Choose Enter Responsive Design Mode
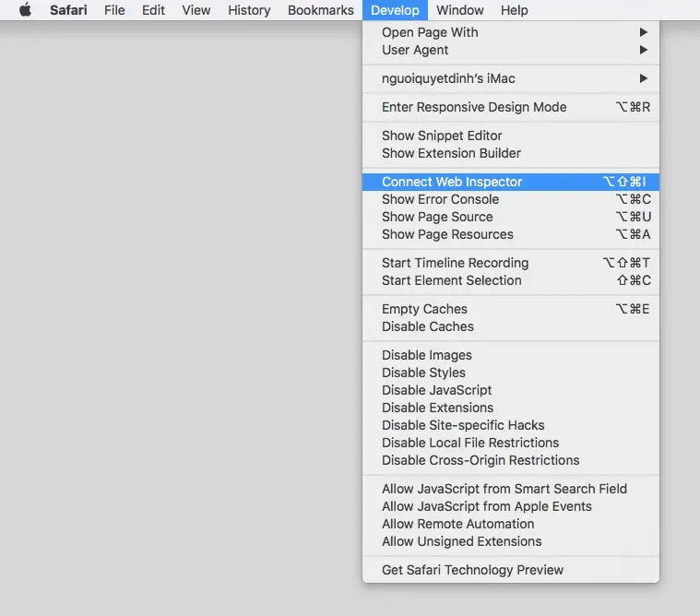 point(511,107)
